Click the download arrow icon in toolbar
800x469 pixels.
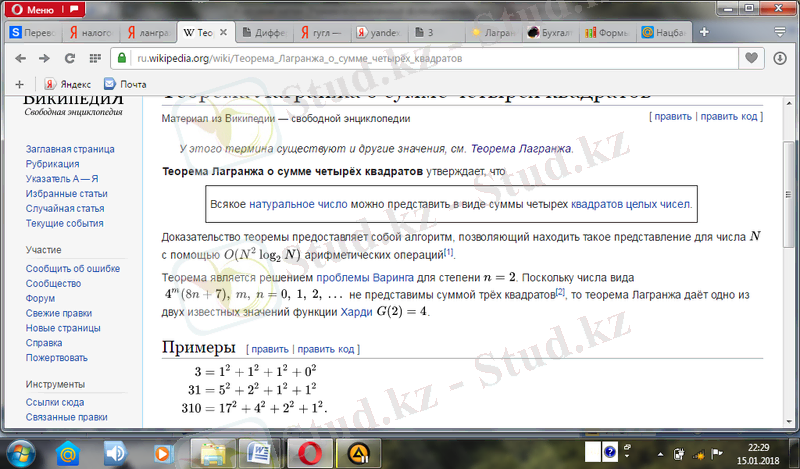point(780,58)
